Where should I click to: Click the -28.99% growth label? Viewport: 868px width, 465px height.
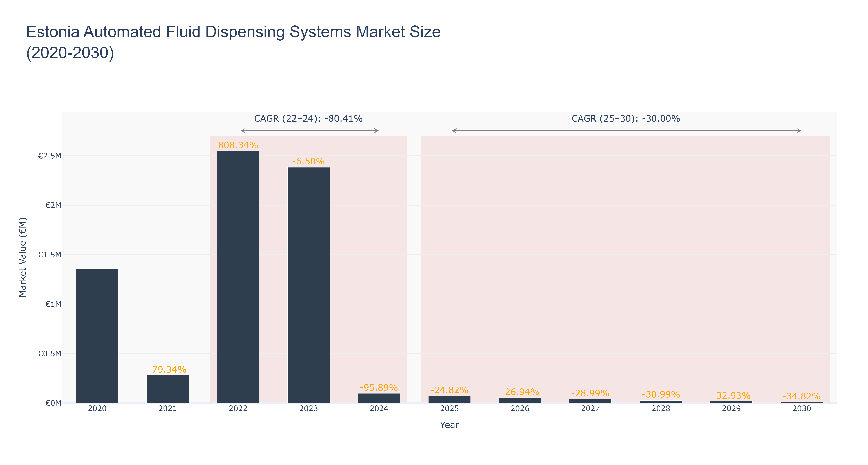click(x=590, y=393)
